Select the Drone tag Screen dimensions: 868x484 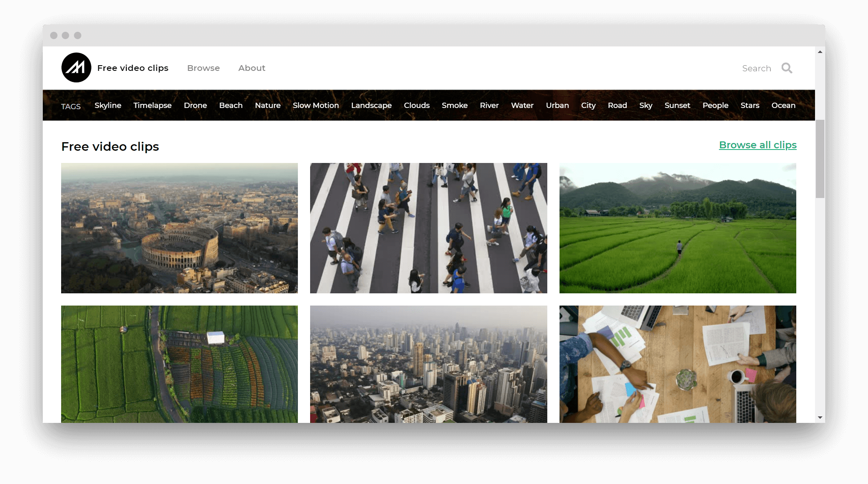(x=195, y=105)
